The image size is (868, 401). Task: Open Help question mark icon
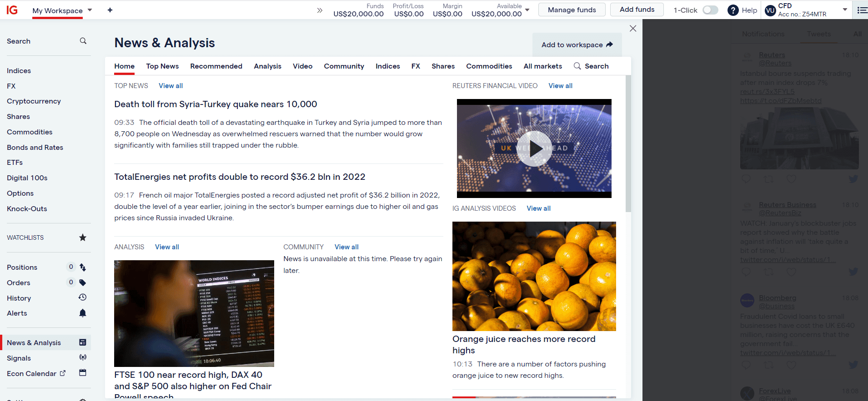point(733,10)
